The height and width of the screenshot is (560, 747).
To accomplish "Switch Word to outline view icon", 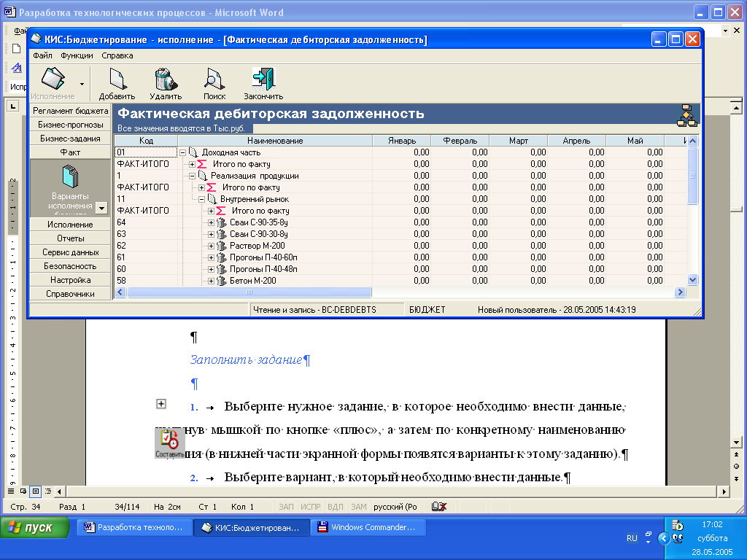I will (47, 491).
